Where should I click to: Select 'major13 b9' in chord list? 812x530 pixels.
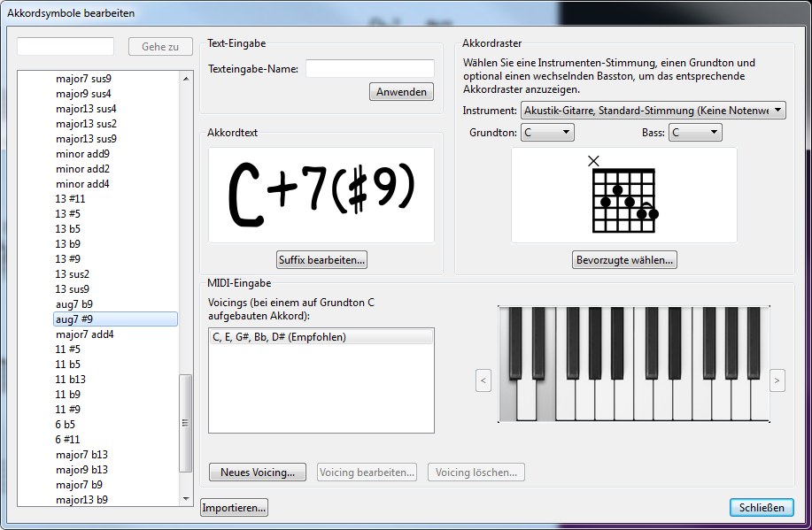[x=81, y=499]
